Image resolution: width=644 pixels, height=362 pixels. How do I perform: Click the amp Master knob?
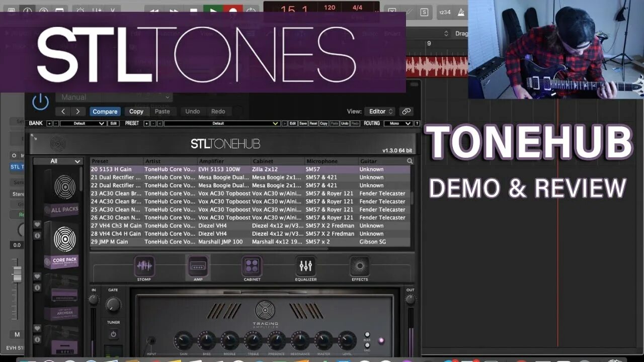tap(324, 341)
